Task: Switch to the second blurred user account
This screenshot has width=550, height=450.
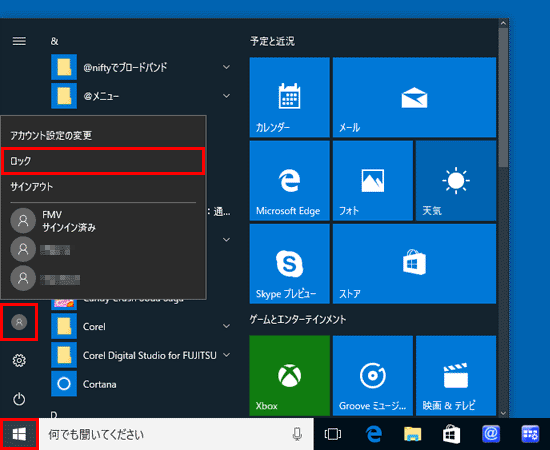Action: [103, 249]
